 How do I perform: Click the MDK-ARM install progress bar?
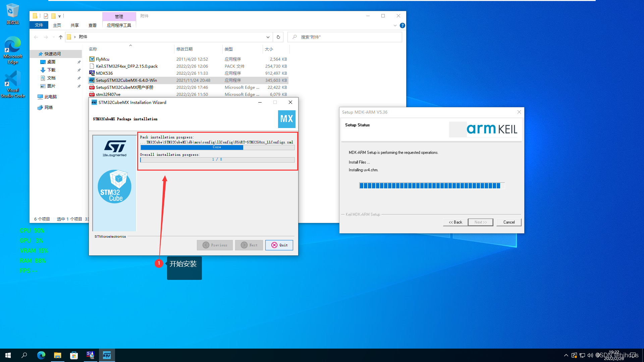click(x=431, y=186)
